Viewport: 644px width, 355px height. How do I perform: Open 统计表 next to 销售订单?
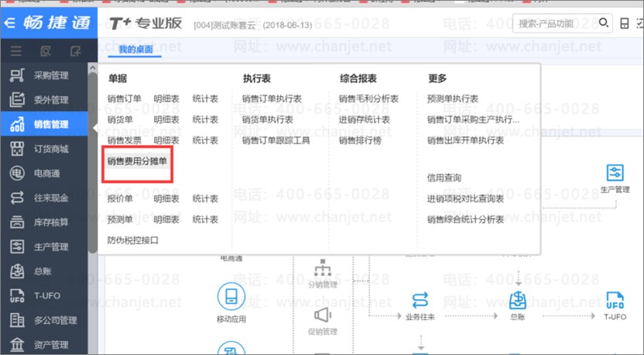pyautogui.click(x=205, y=98)
